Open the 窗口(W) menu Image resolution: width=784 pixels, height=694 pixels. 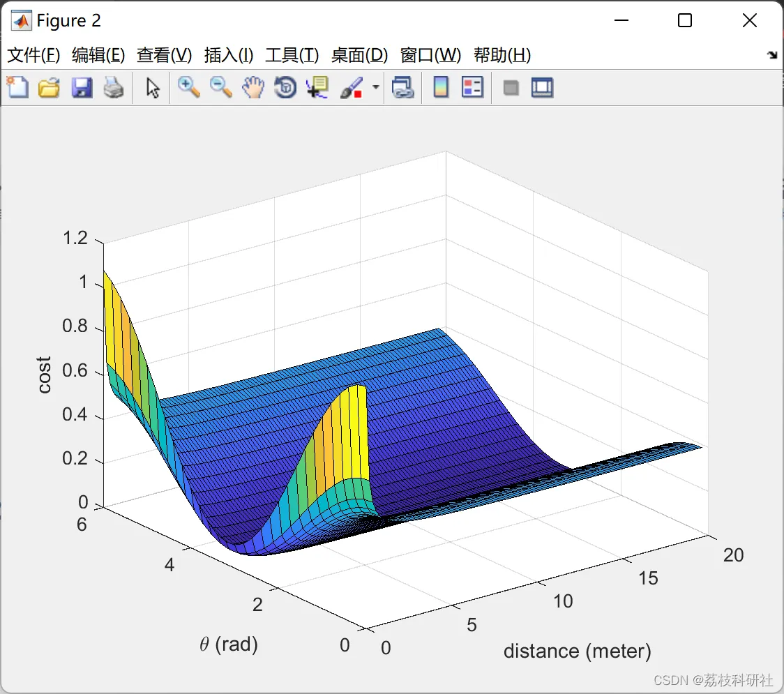[430, 55]
